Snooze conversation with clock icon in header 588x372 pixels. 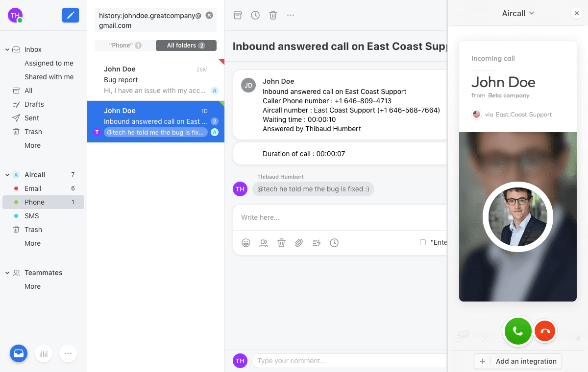[x=255, y=15]
